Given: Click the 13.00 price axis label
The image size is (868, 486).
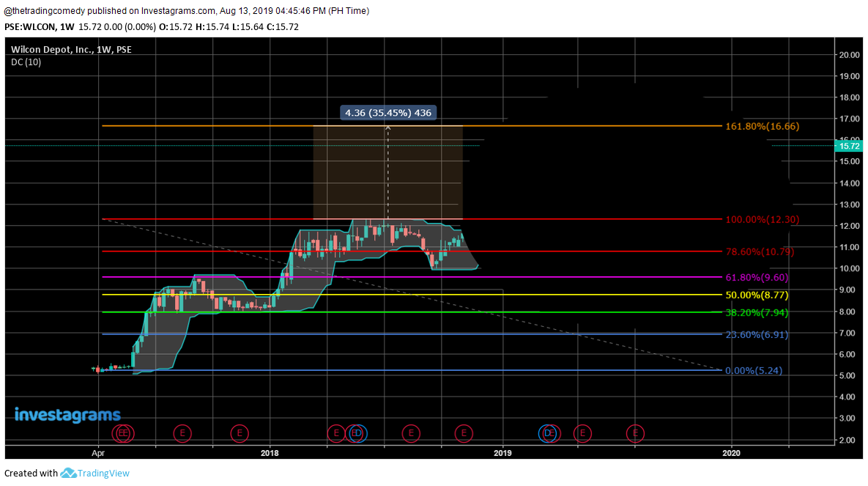Looking at the screenshot, I should click(849, 205).
